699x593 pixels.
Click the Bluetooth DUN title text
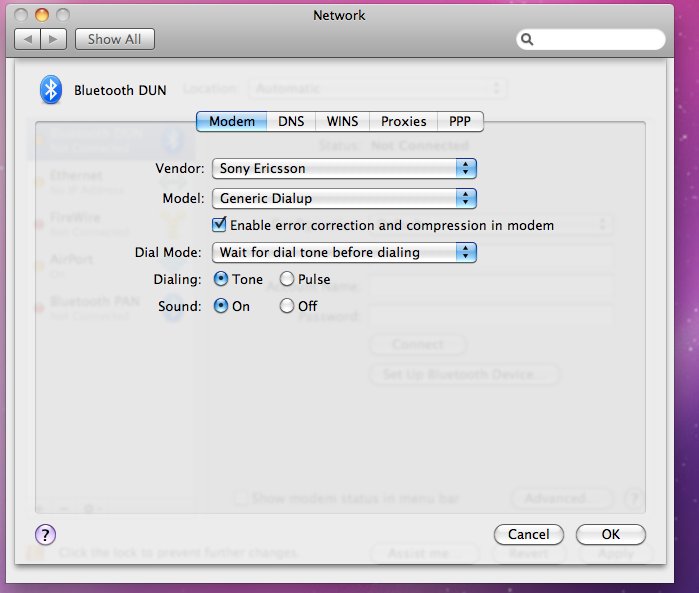click(x=120, y=90)
